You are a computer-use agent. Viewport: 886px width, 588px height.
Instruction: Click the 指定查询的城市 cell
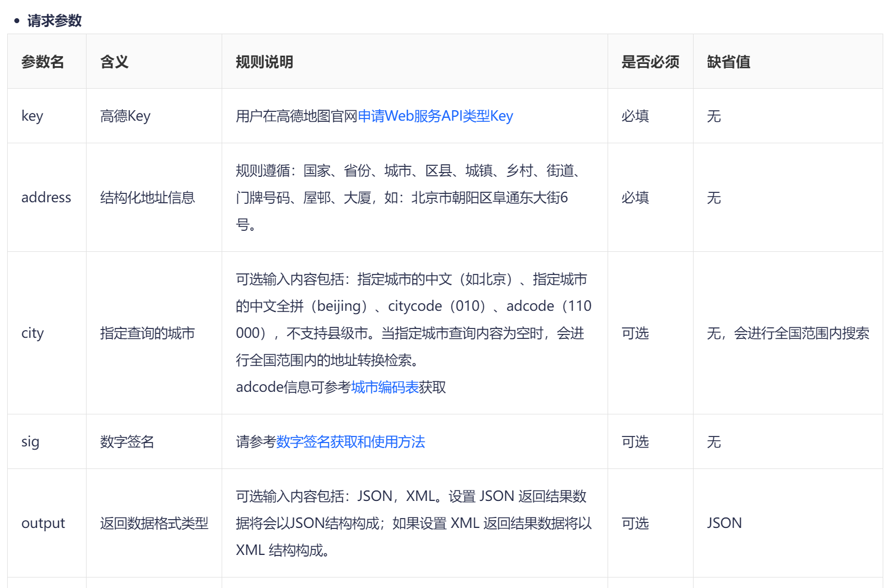[x=147, y=333]
